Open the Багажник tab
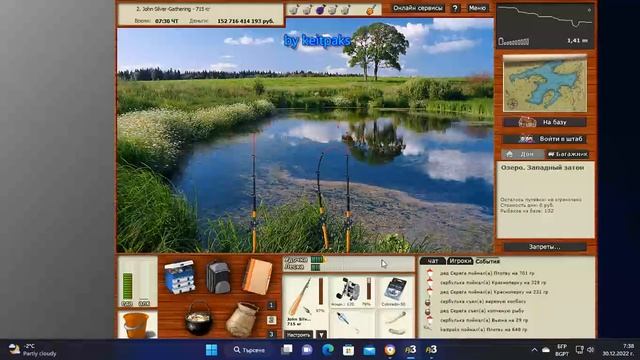The height and width of the screenshot is (360, 640). (567, 154)
